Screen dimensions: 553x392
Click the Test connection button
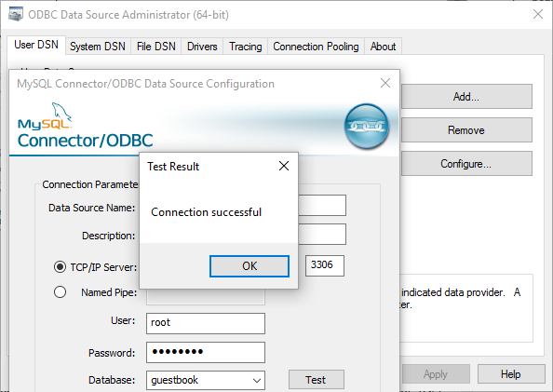tap(316, 380)
